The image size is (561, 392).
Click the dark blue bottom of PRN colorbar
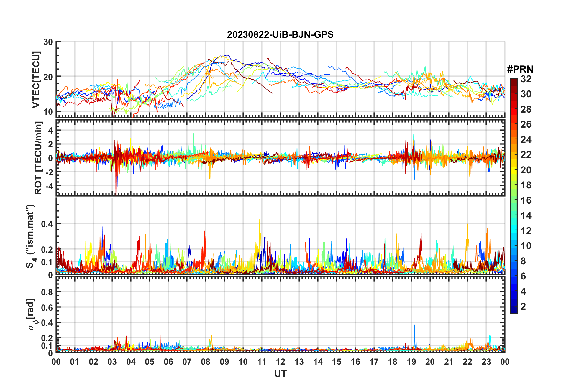click(514, 311)
